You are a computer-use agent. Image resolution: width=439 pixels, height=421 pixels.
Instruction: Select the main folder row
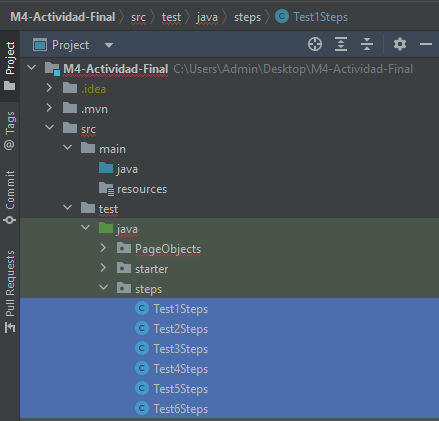click(229, 149)
